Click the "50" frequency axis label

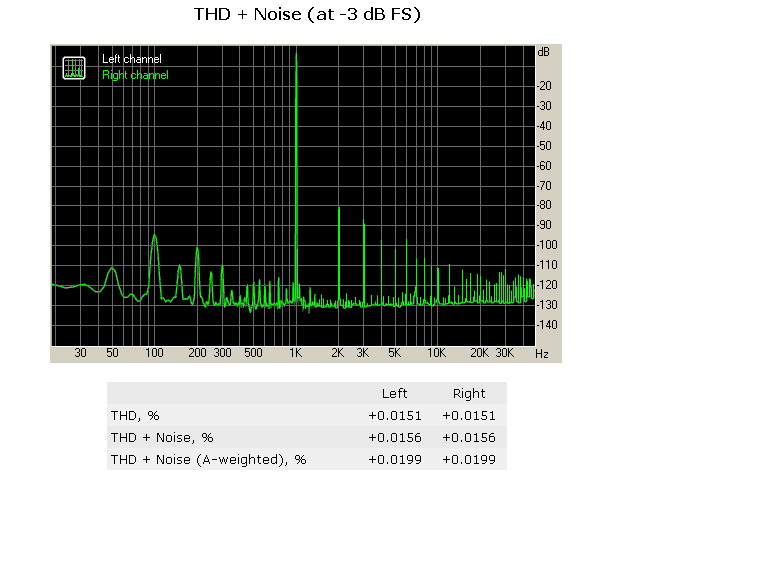pyautogui.click(x=112, y=353)
